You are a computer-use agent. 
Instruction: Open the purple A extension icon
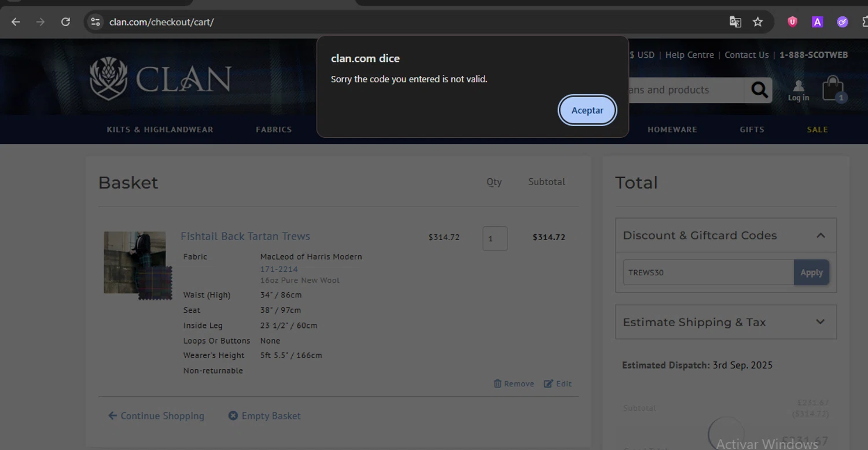[x=817, y=22]
